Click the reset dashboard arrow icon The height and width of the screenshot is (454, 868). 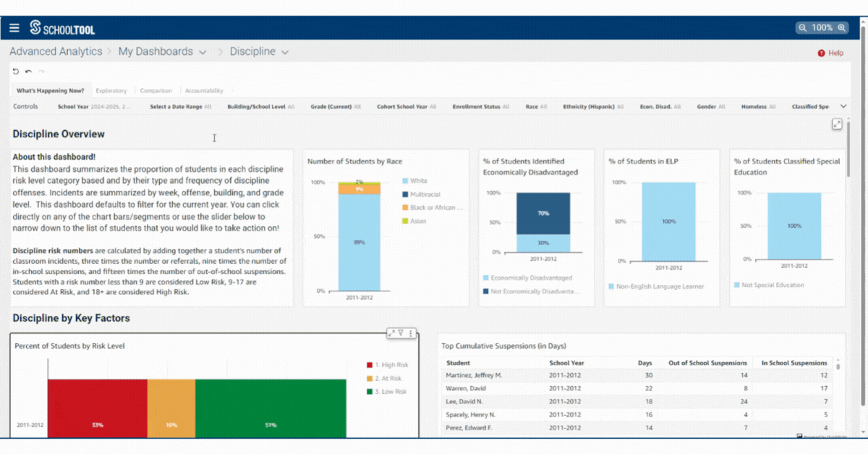16,72
